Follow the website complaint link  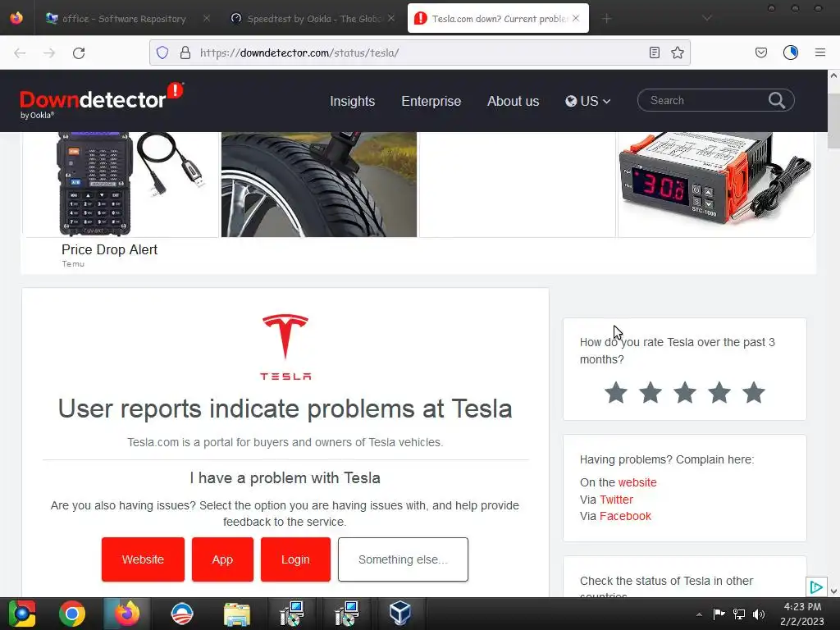(x=637, y=482)
